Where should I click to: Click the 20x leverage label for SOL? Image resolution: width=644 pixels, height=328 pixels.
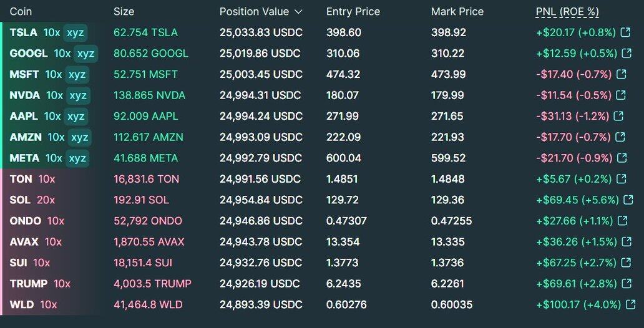click(46, 200)
